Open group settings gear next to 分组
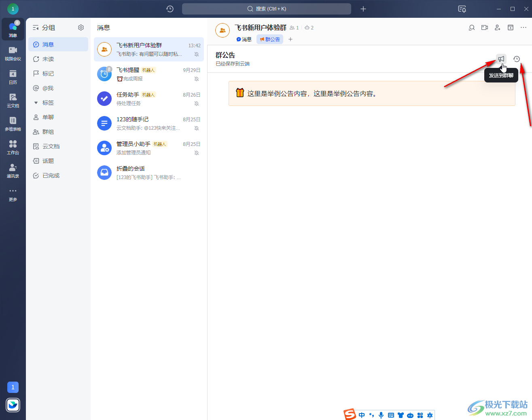 (81, 27)
